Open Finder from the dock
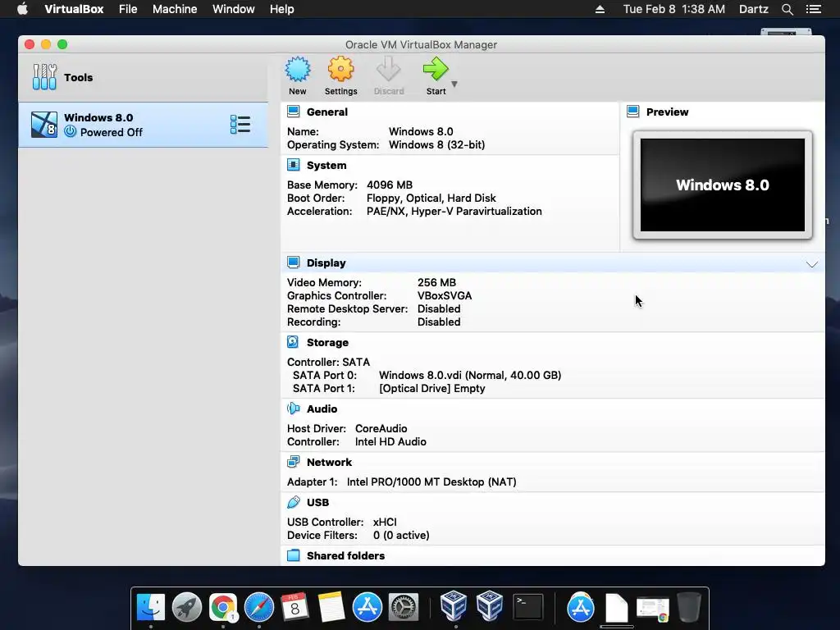Viewport: 840px width, 630px height. click(151, 607)
